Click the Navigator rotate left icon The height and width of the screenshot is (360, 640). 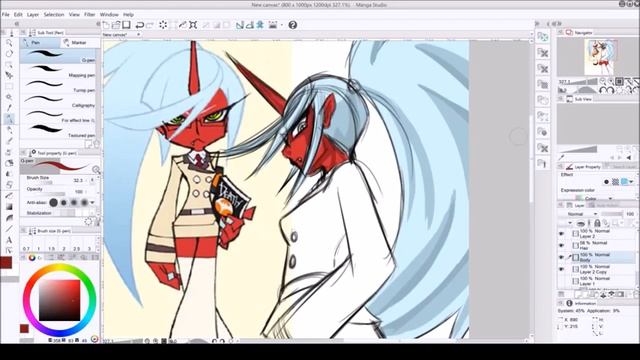pos(603,90)
